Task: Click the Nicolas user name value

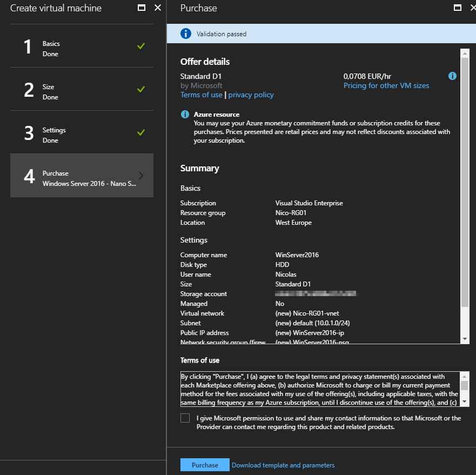Action: (286, 275)
